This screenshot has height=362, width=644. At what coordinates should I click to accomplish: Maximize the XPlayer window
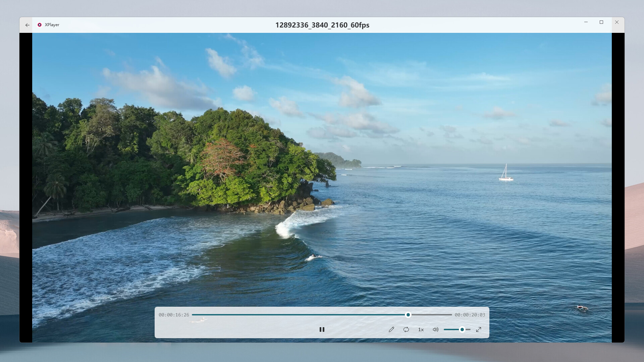[x=601, y=22]
